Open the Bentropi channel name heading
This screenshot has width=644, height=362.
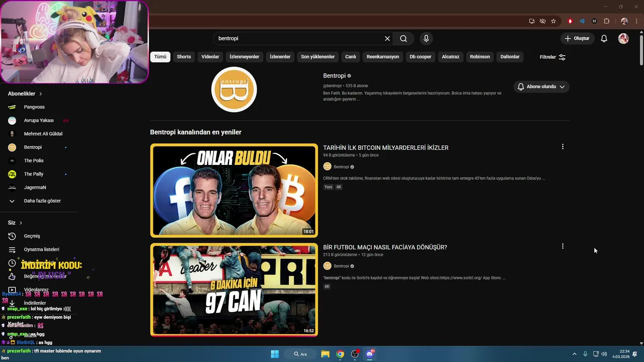coord(334,75)
